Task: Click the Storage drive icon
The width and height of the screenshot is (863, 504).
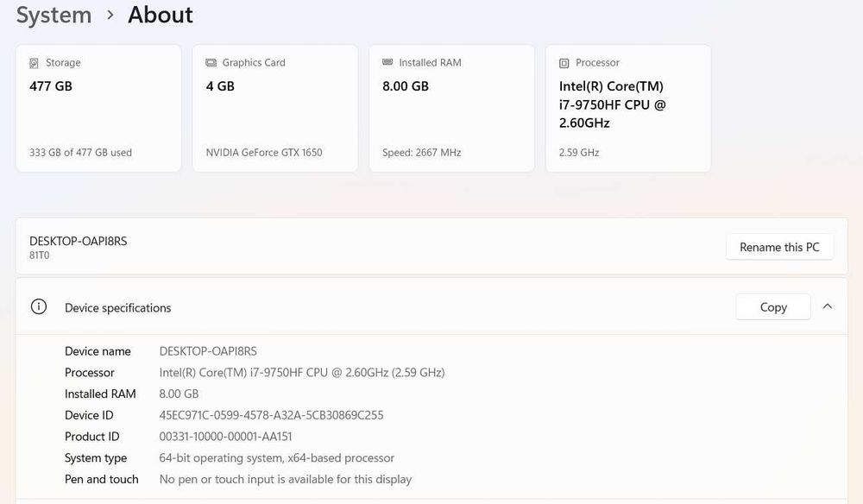Action: point(34,63)
